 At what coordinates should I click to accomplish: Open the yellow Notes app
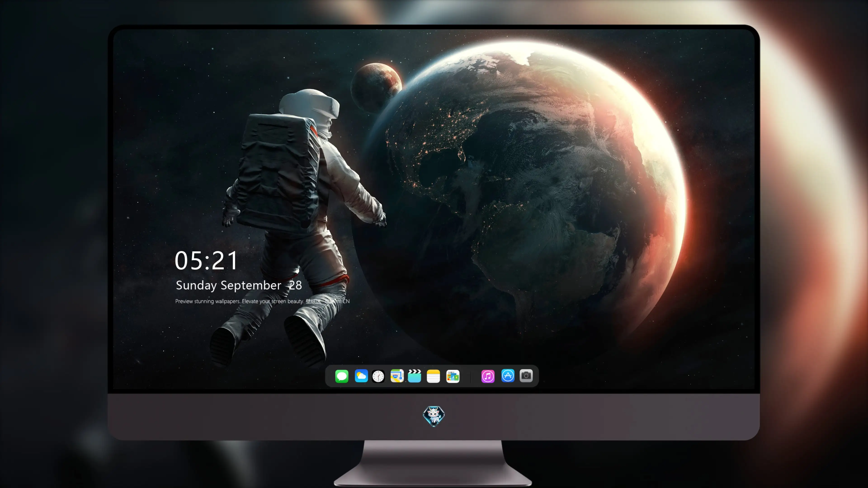coord(433,376)
